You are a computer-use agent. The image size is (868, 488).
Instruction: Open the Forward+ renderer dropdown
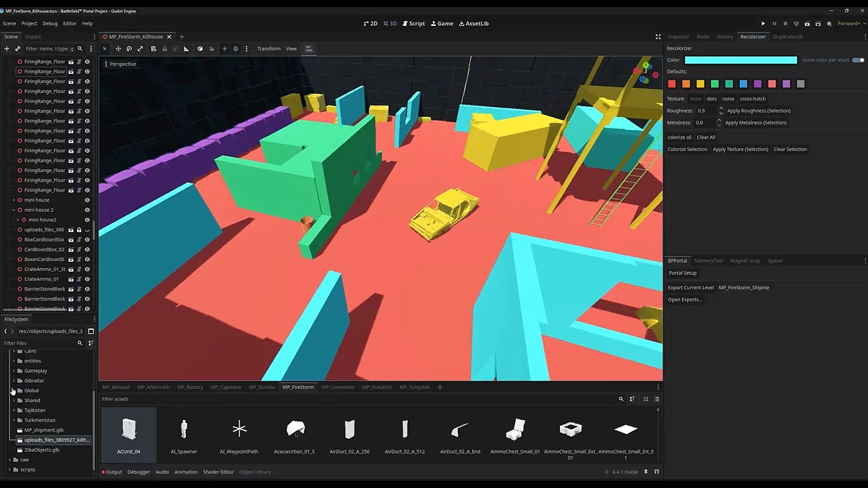tap(848, 23)
